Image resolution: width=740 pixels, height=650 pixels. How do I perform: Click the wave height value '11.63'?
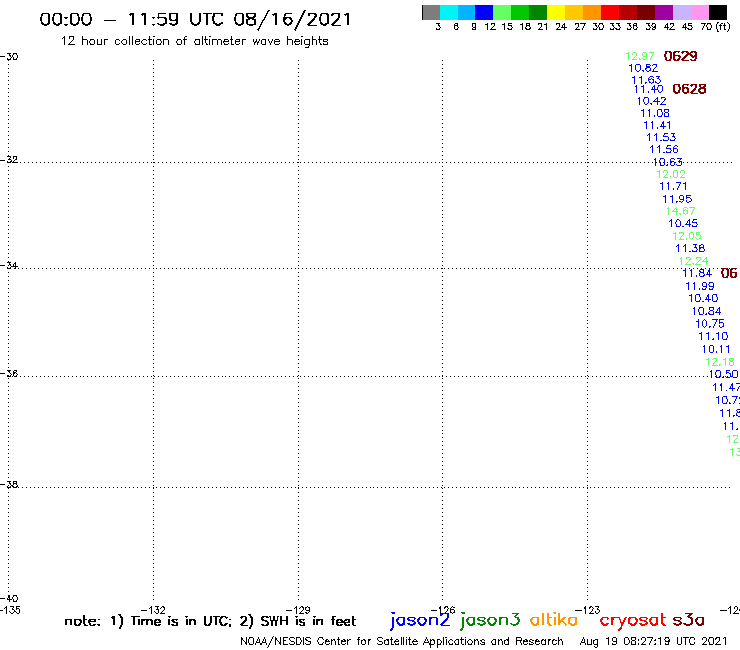[x=646, y=80]
